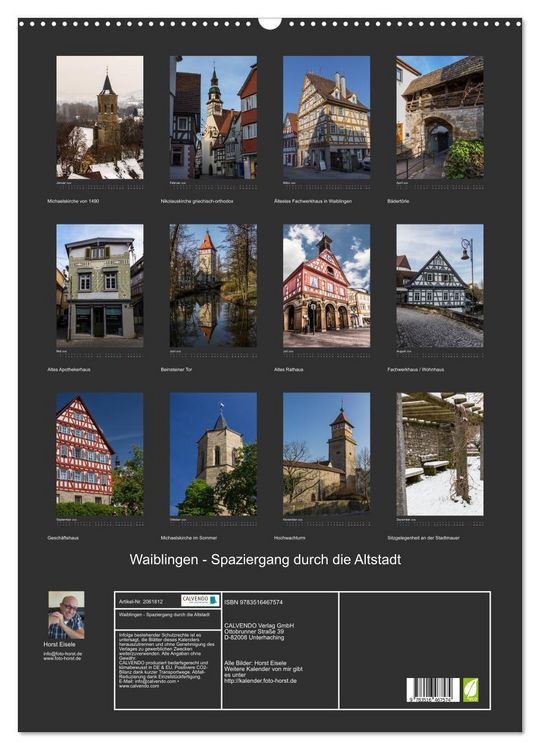
Task: Click 'Alle Bilder: Horst Eisele' credit line
Action: 255,663
